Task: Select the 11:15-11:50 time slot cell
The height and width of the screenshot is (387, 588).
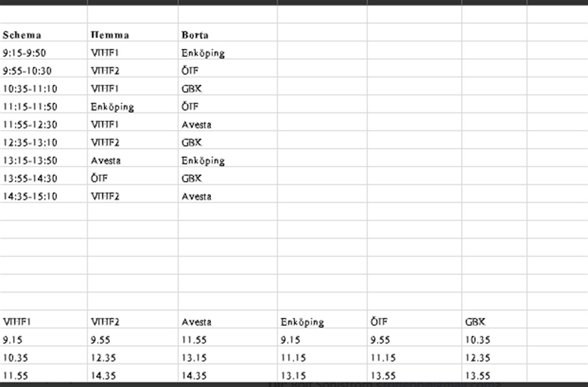Action: pos(29,107)
